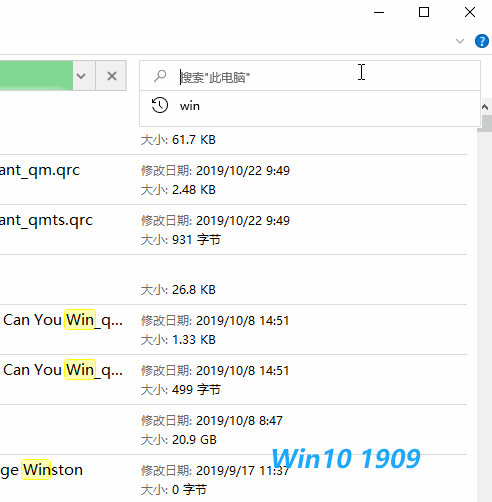The image size is (492, 502).
Task: Click the search box for 此电脑
Action: point(310,76)
